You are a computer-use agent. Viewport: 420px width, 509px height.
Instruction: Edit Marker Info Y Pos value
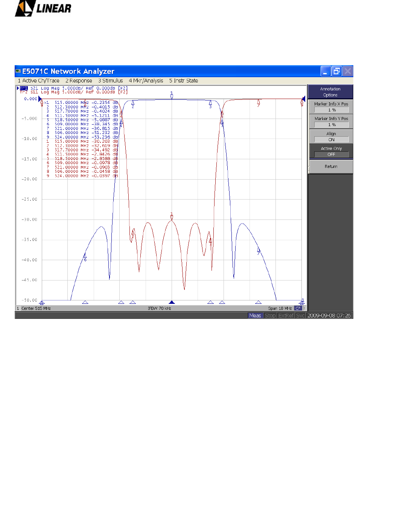[332, 125]
